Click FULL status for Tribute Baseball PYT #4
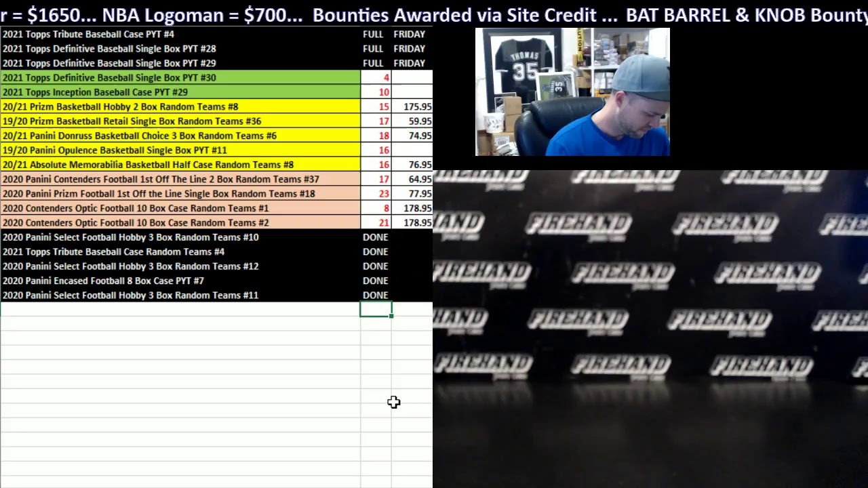Screen dimensions: 868x488 tap(373, 34)
